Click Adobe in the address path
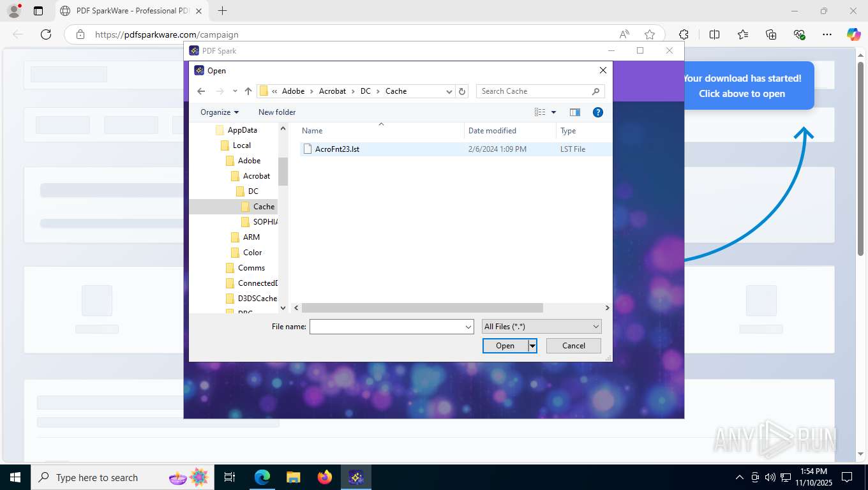The height and width of the screenshot is (490, 868). pos(293,91)
